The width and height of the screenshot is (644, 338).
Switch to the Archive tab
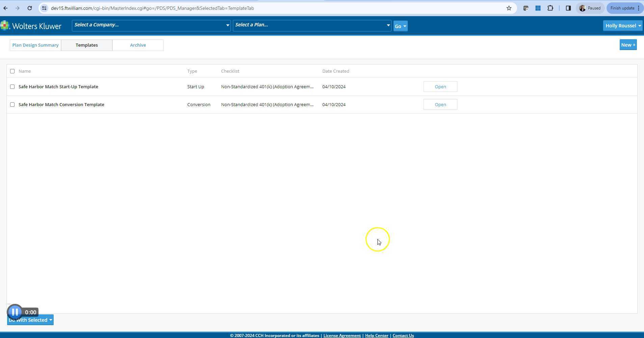pos(138,45)
